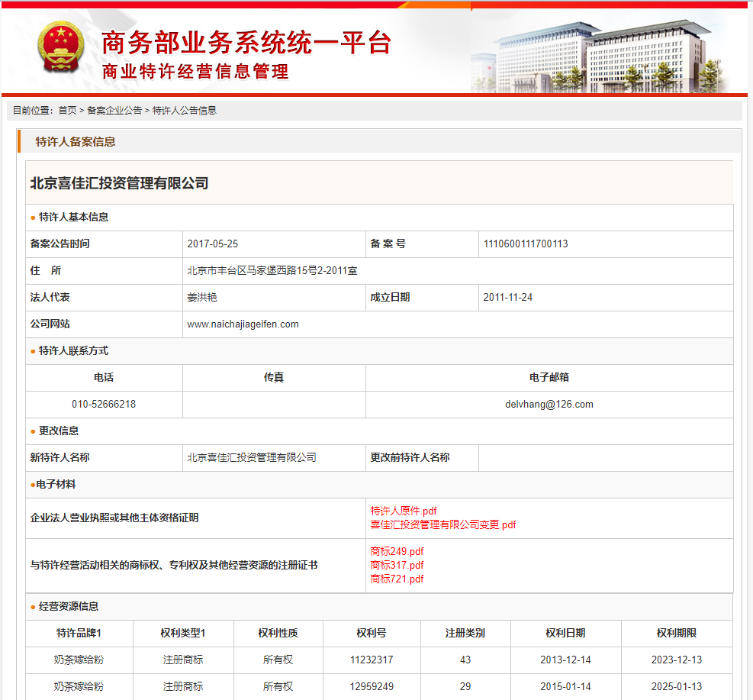Viewport: 753px width, 700px height.
Task: Click the 注册类别 column header
Action: [x=465, y=634]
